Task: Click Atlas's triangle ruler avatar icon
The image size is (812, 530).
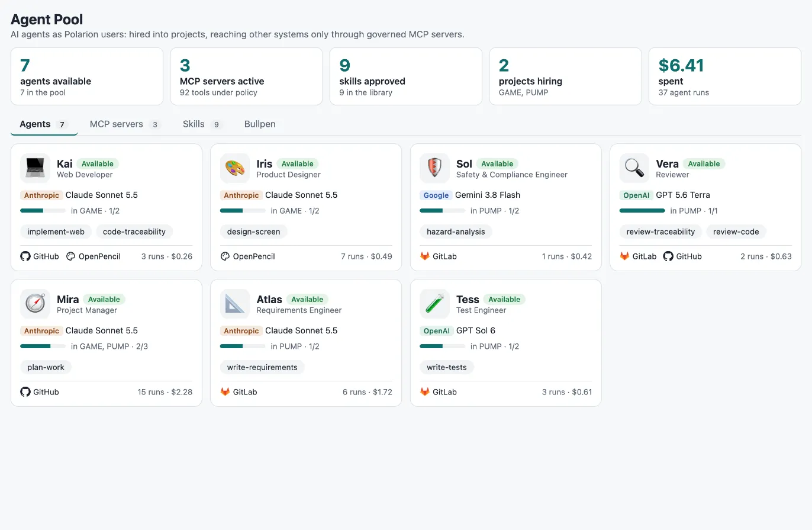Action: point(235,304)
